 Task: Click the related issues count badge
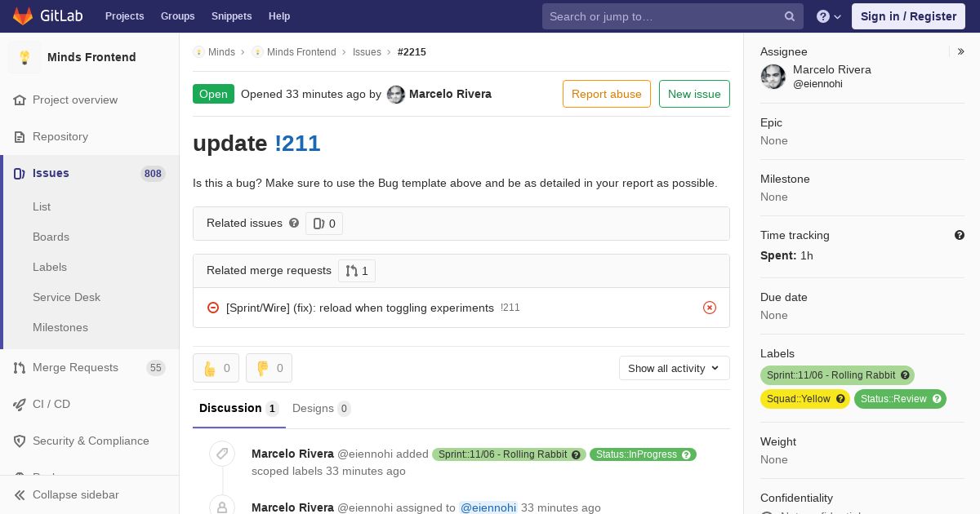tap(324, 224)
